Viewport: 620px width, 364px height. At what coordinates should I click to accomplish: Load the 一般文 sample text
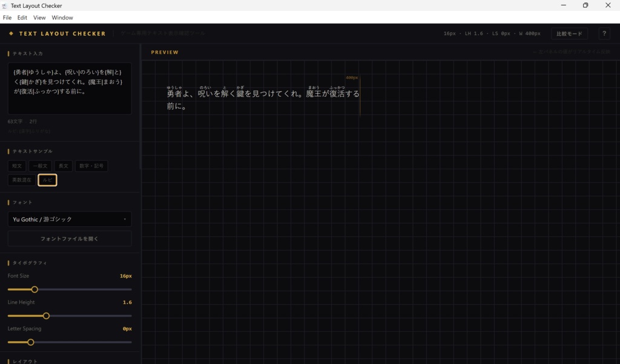pos(40,166)
